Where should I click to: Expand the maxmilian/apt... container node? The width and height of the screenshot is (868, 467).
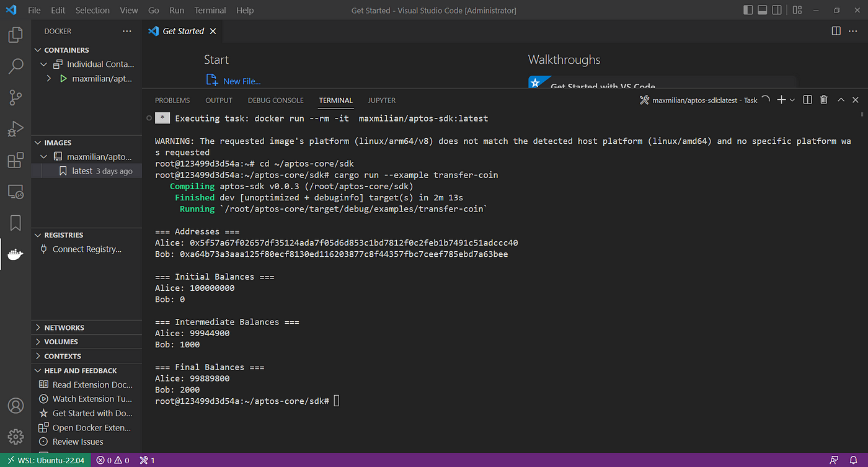pyautogui.click(x=87, y=79)
